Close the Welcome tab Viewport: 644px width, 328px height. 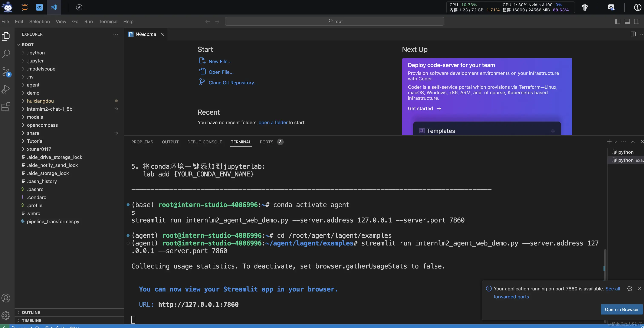(162, 34)
